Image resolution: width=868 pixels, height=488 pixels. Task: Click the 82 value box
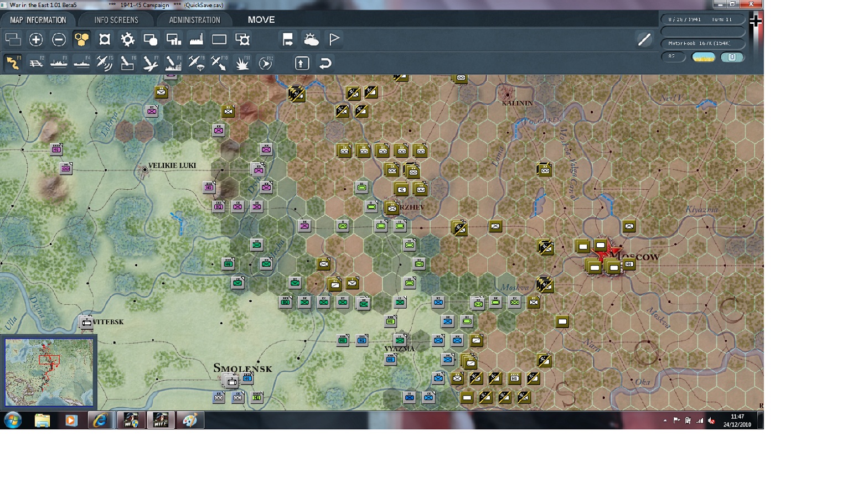click(673, 56)
